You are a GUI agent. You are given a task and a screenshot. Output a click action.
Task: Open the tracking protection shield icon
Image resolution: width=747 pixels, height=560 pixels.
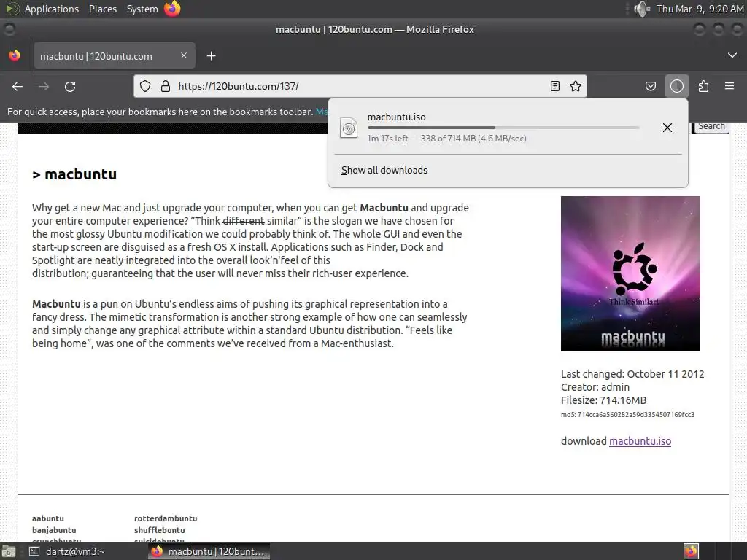coord(145,86)
